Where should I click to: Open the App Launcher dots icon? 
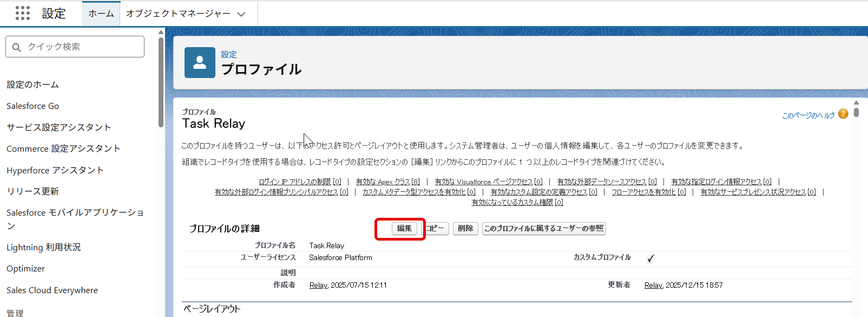point(23,13)
